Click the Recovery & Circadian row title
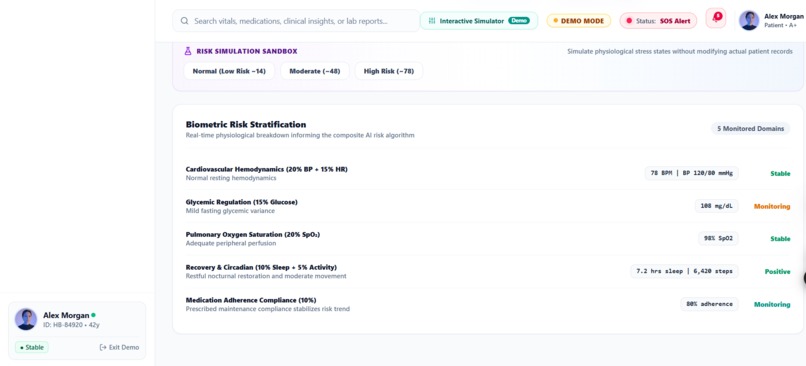 (261, 267)
